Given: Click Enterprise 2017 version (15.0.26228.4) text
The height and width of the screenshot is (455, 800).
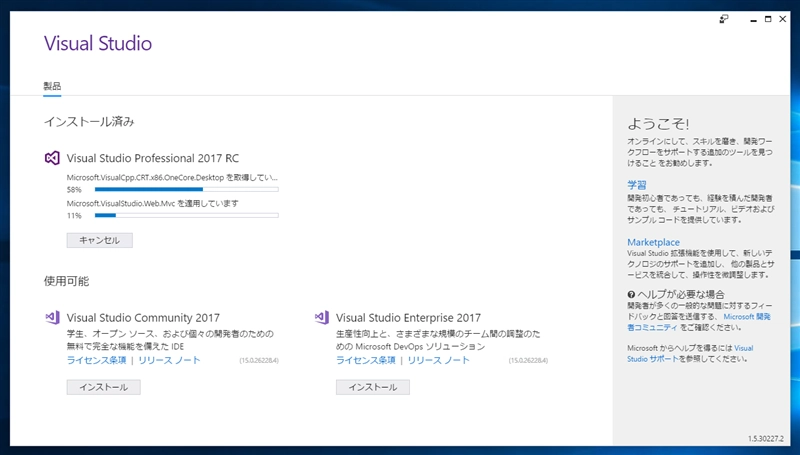Looking at the screenshot, I should 528,361.
